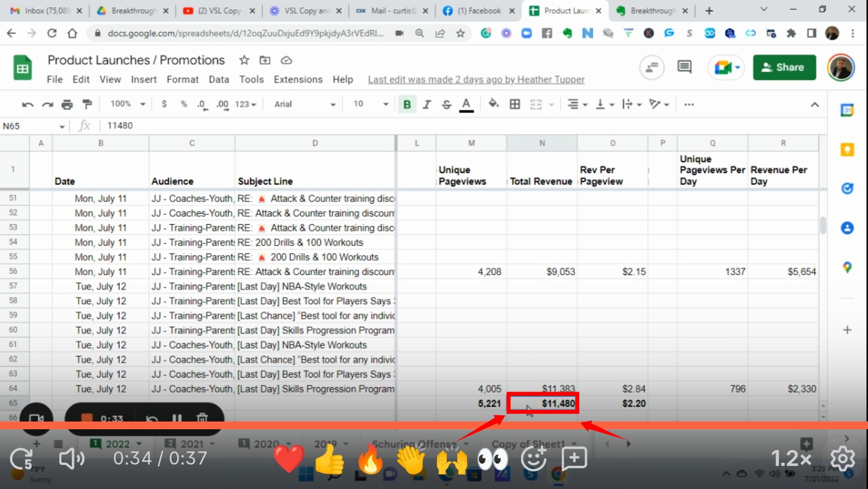
Task: Open the Chrome Extensions puzzle icon
Action: coord(791,33)
